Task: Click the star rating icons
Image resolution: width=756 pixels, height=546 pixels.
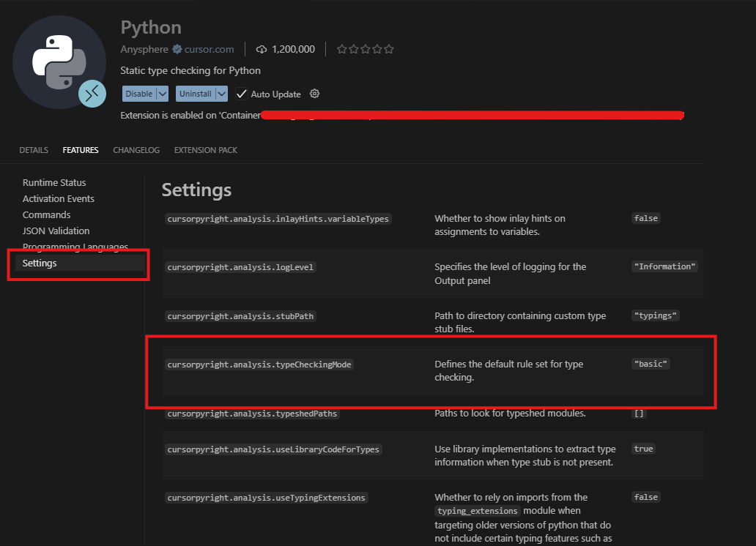Action: 365,50
